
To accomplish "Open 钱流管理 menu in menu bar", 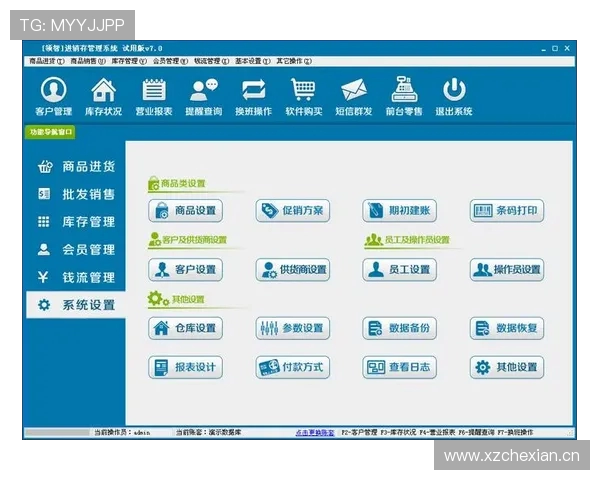I will pos(212,61).
